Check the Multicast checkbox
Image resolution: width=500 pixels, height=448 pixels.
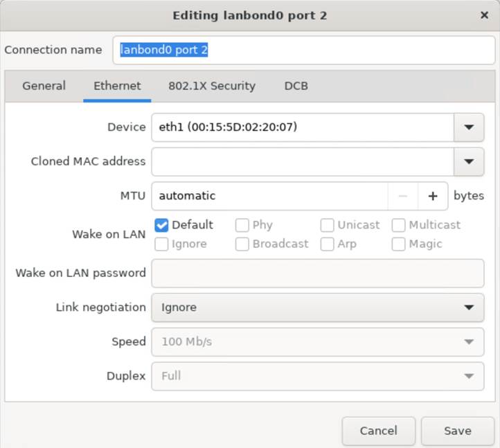398,225
